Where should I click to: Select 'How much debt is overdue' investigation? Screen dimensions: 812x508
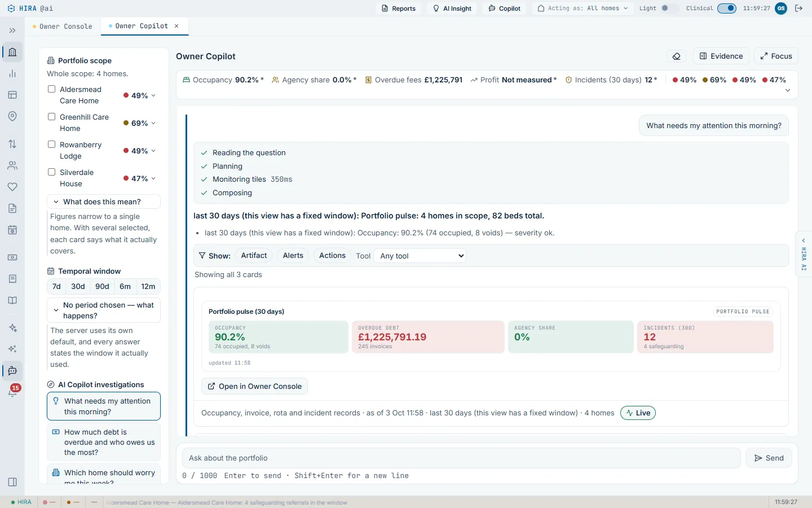[104, 443]
